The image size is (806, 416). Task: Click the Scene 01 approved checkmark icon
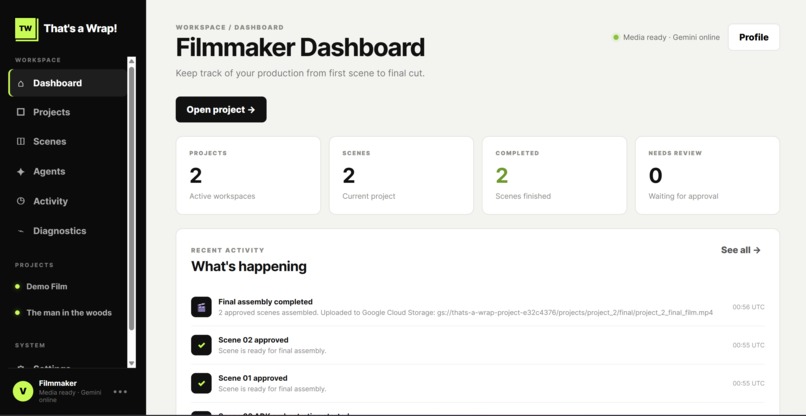coord(201,383)
